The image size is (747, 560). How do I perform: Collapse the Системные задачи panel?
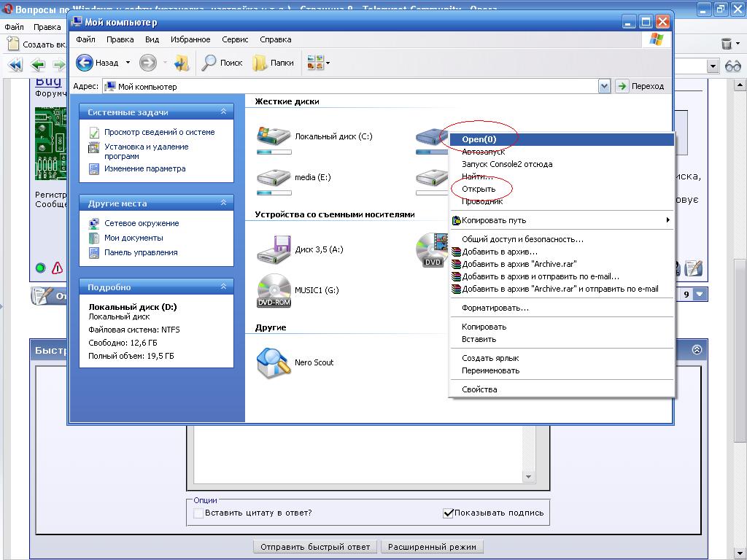223,112
